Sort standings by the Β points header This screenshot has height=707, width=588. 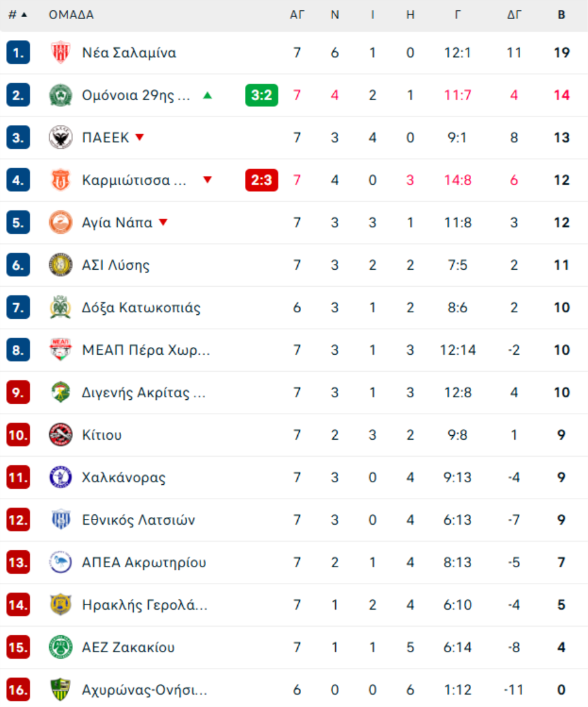click(x=561, y=15)
